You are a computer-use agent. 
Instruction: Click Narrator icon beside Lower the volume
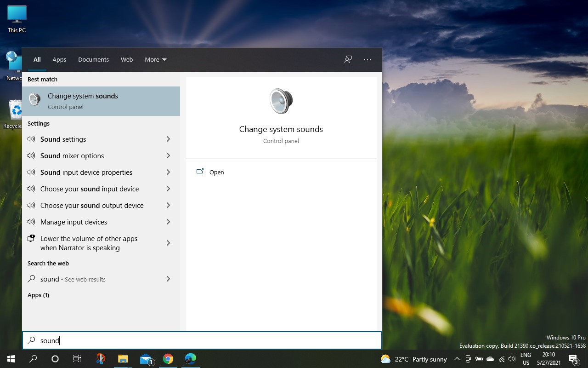(x=31, y=238)
